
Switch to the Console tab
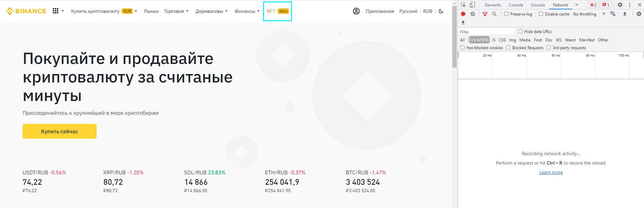point(516,5)
